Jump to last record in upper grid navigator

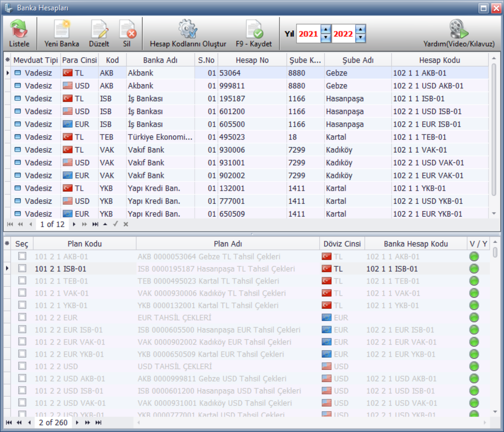tap(95, 224)
